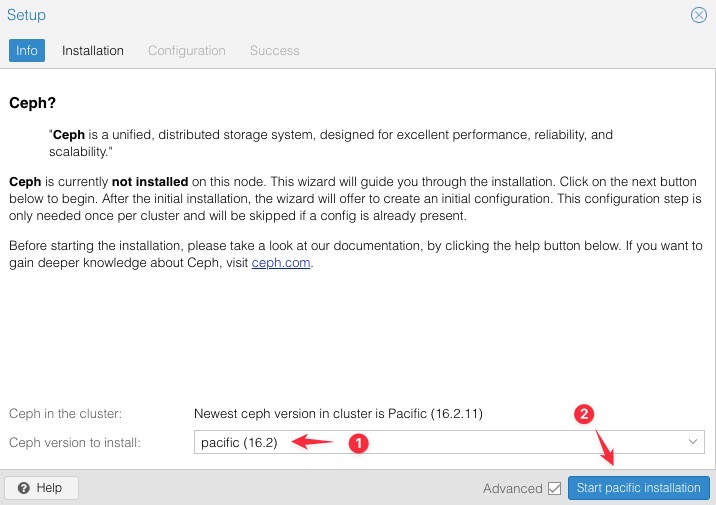Click the pacific (16.2) version field

point(449,442)
